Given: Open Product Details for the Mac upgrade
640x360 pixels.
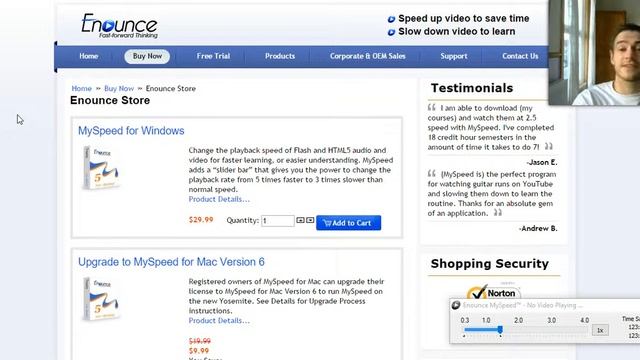Looking at the screenshot, I should click(219, 321).
